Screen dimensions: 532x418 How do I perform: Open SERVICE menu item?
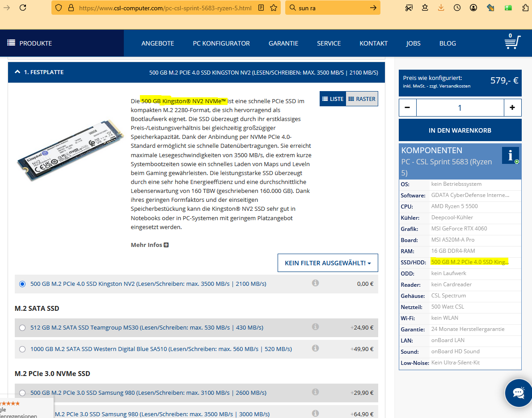[329, 43]
